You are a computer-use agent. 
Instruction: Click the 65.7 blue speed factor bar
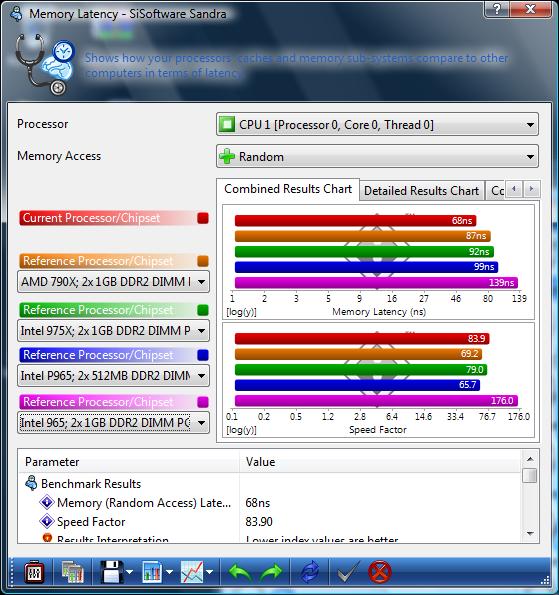pos(357,385)
